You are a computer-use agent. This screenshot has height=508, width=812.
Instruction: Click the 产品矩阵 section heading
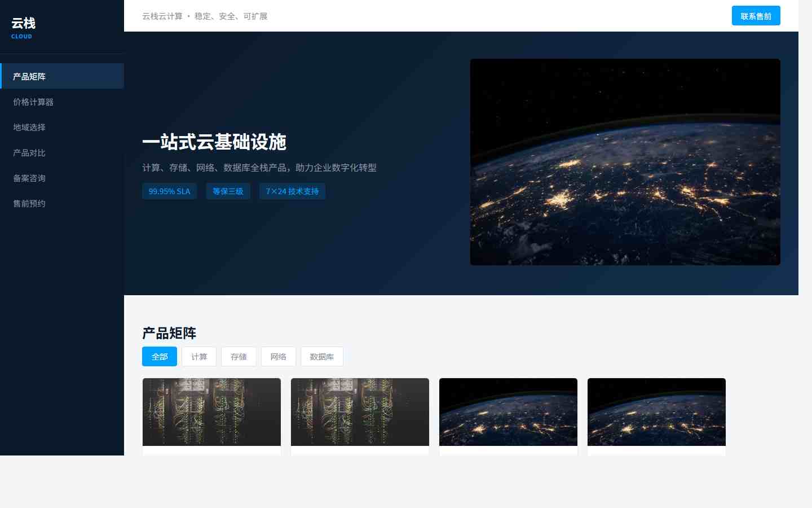[169, 333]
